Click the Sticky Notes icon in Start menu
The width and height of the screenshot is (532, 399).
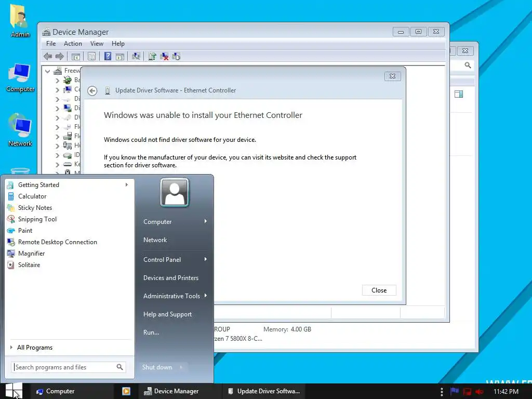click(x=11, y=208)
